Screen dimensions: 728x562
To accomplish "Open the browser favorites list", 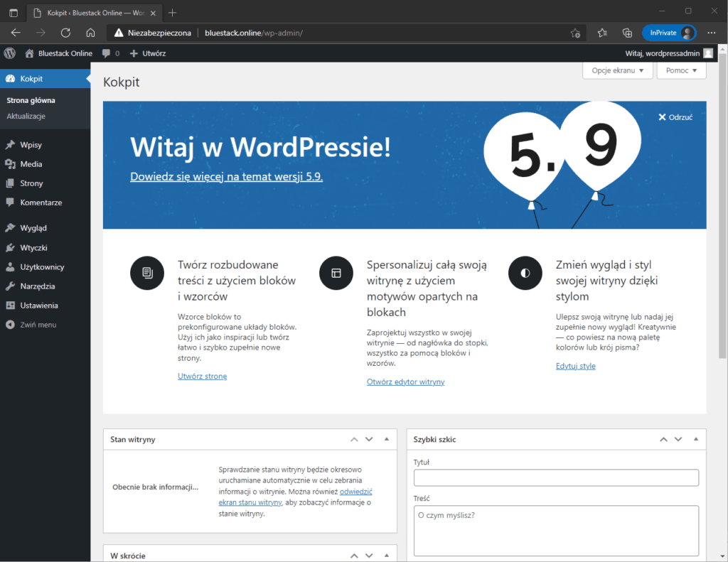I will (x=602, y=33).
